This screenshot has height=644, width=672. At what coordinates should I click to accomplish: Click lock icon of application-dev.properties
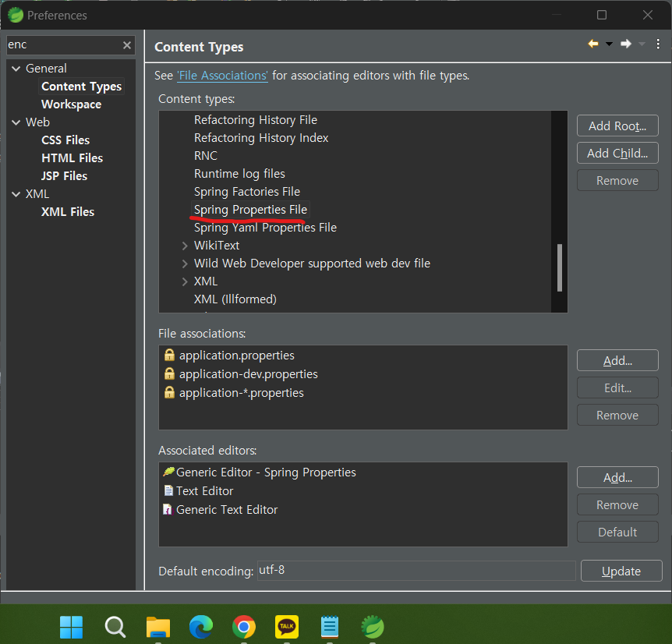click(x=169, y=374)
